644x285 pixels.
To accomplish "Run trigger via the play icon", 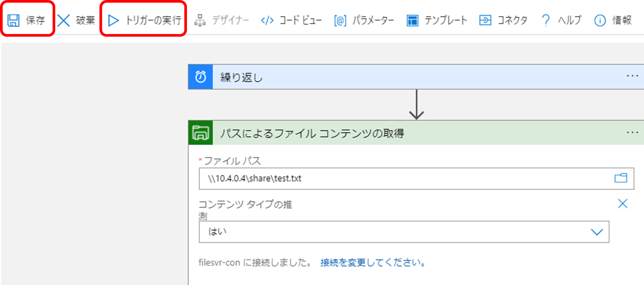I will pos(114,20).
